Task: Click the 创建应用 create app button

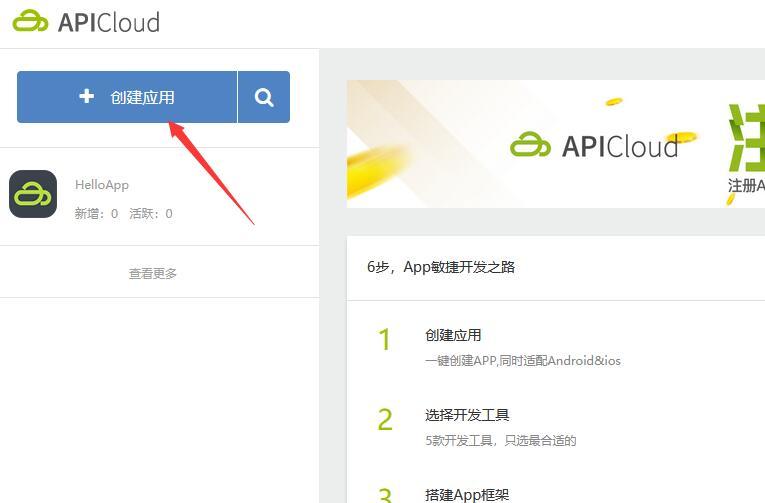Action: pos(127,97)
